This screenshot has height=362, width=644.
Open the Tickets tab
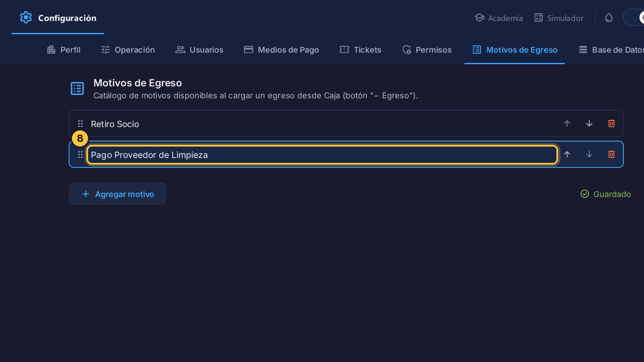pyautogui.click(x=360, y=50)
